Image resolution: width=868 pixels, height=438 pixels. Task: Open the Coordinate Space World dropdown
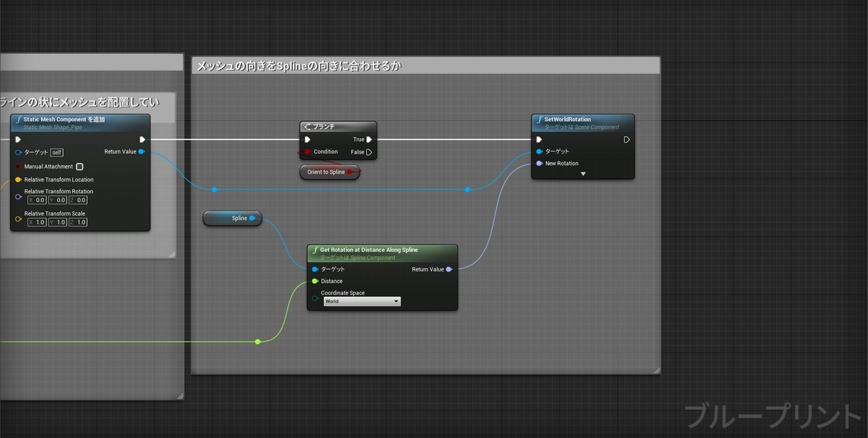point(362,301)
